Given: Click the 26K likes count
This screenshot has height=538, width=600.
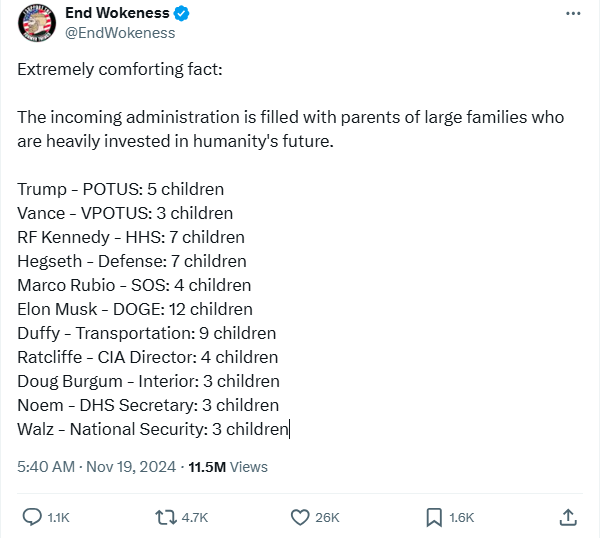Looking at the screenshot, I should tap(328, 517).
